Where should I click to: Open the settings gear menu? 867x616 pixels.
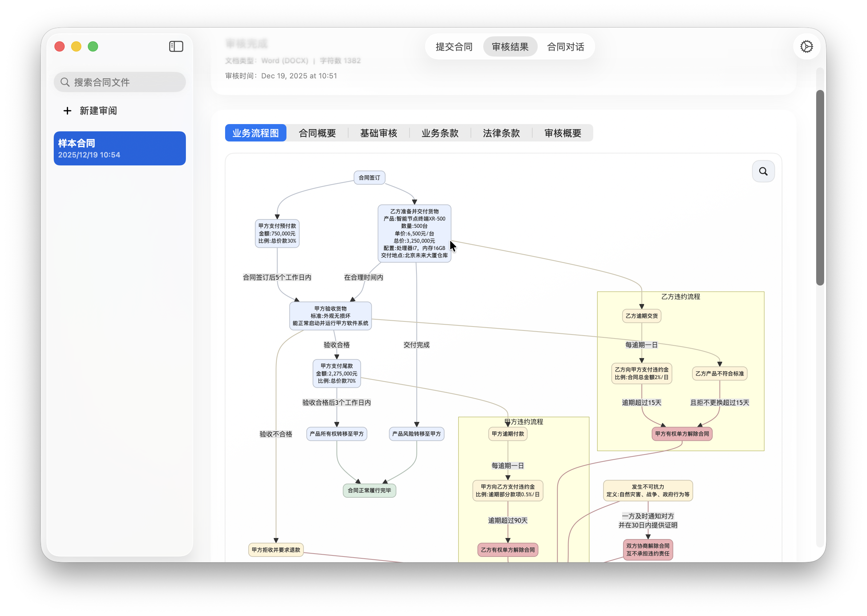coord(807,46)
